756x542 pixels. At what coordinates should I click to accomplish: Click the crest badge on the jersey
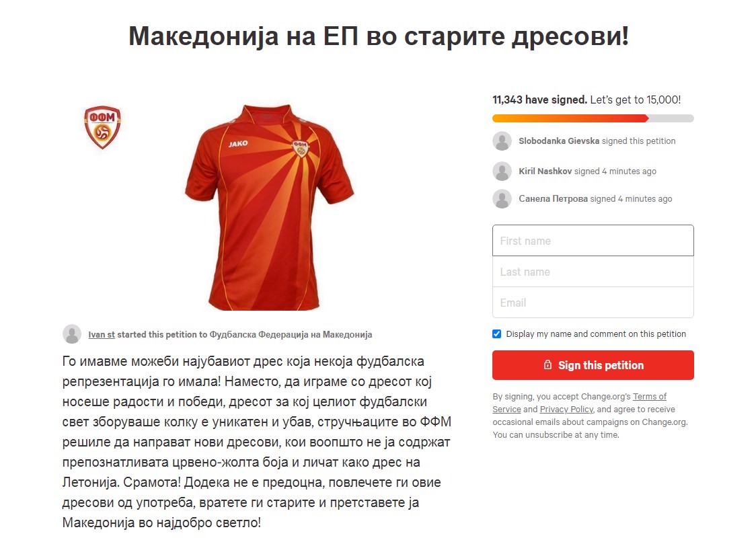(300, 149)
